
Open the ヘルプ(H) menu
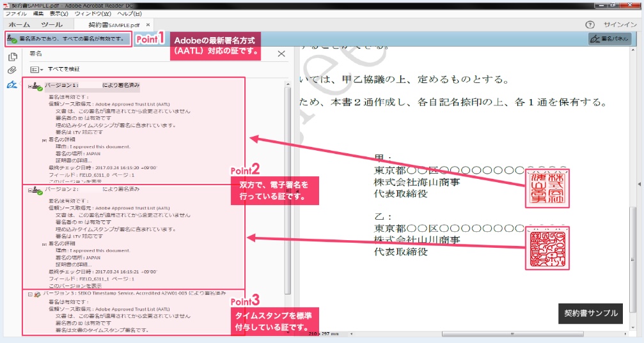tap(129, 13)
